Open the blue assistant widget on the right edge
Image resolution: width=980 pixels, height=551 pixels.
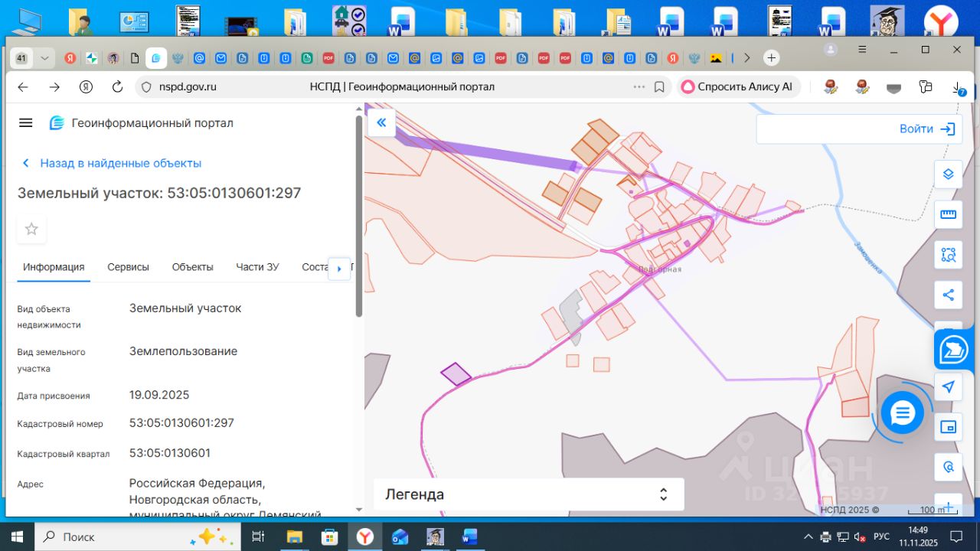point(954,350)
